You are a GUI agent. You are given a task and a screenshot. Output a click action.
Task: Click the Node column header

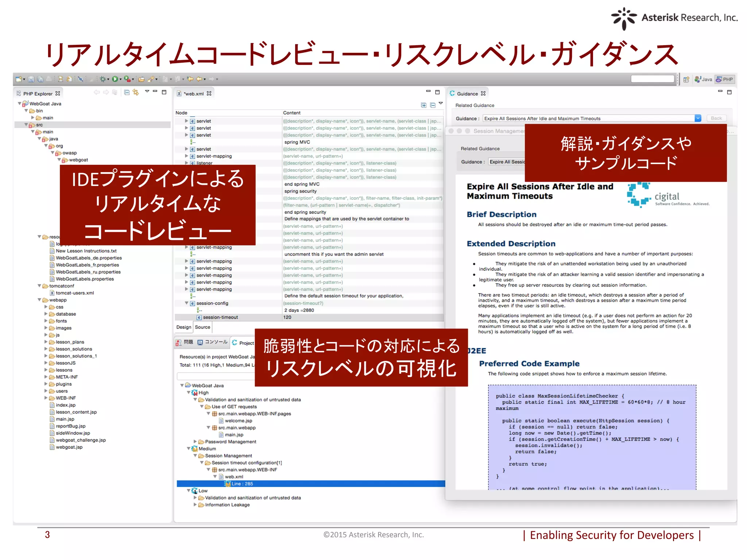click(x=228, y=113)
